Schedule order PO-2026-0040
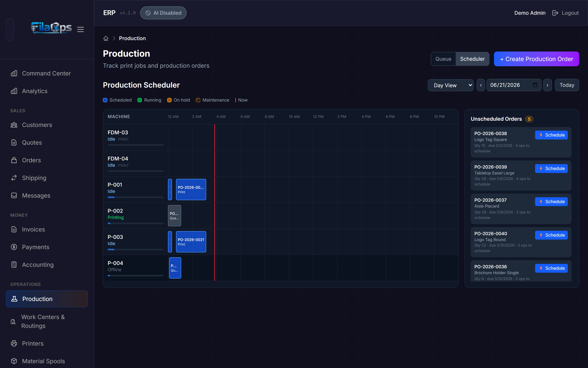 tap(551, 235)
